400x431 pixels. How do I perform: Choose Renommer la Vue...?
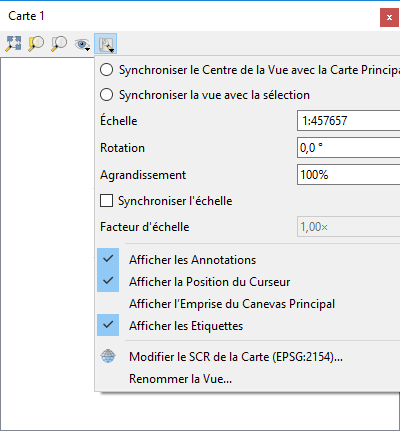coord(247,379)
